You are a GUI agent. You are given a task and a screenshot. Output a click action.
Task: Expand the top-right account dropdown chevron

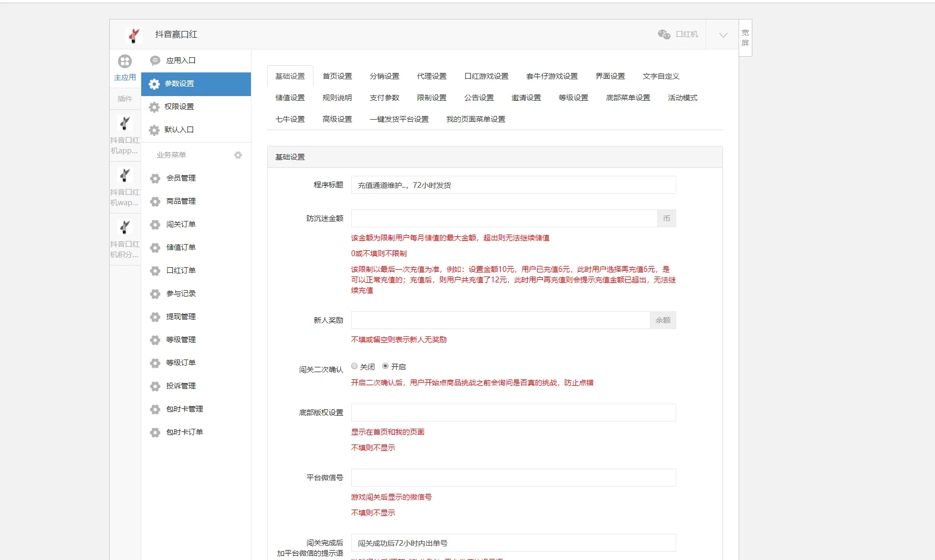pyautogui.click(x=723, y=35)
